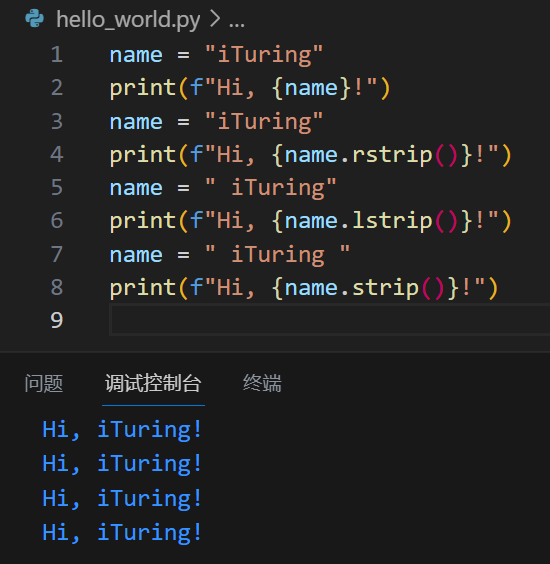
Task: Click line number 3 in gutter
Action: click(x=57, y=121)
